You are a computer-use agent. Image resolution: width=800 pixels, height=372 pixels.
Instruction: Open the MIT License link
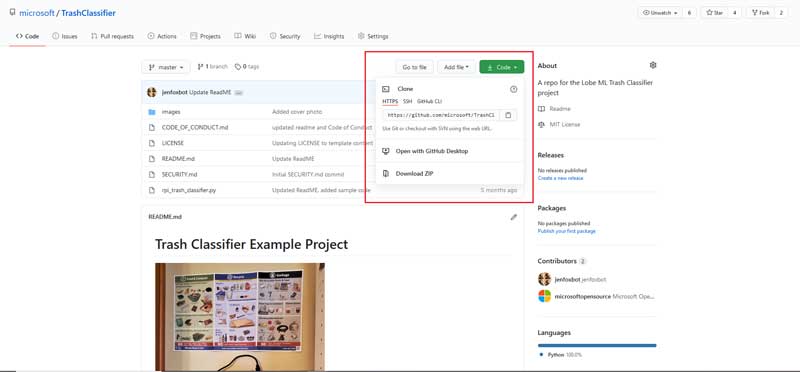point(564,125)
